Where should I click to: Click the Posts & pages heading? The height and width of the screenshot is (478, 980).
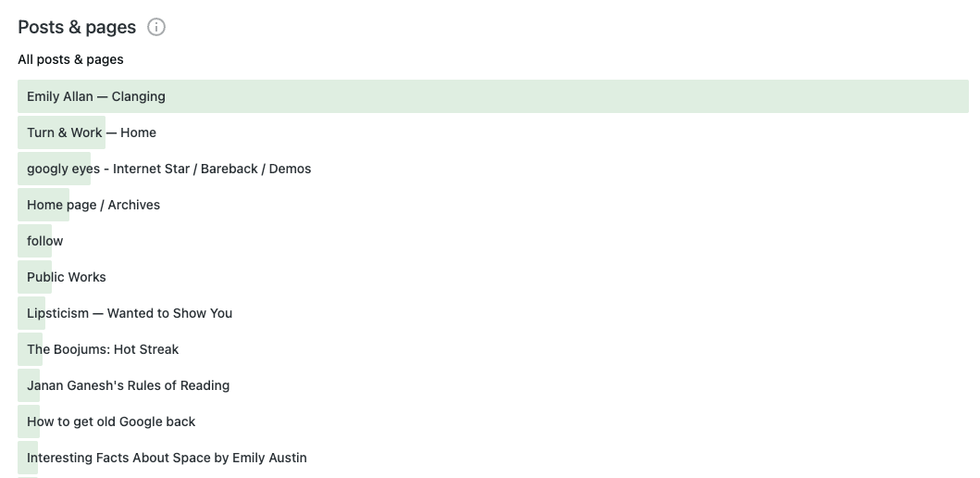pos(77,27)
